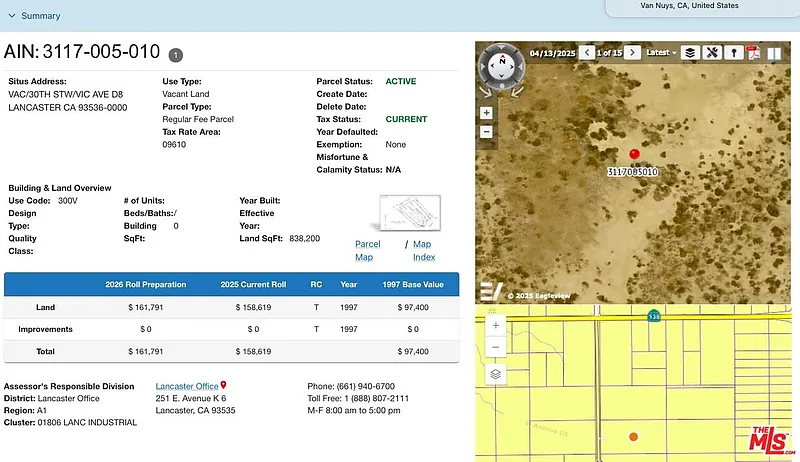Collapse the Summary section chevron

[11, 16]
